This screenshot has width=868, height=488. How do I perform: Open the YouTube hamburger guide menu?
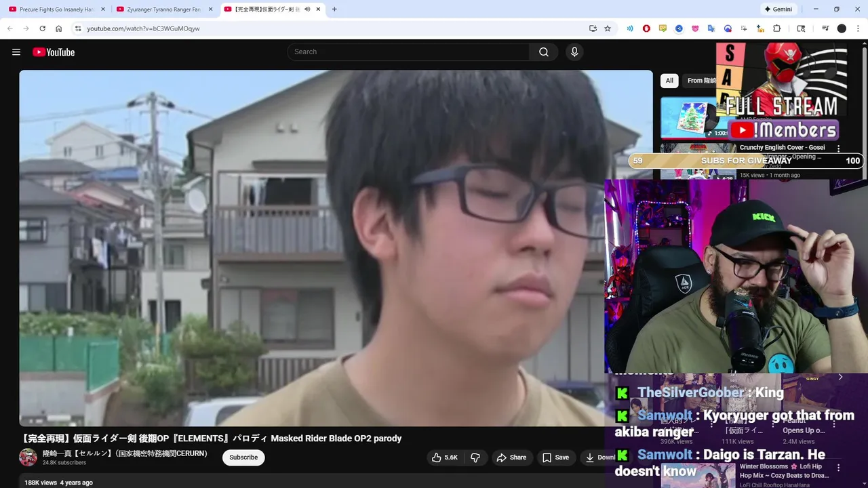(x=16, y=52)
